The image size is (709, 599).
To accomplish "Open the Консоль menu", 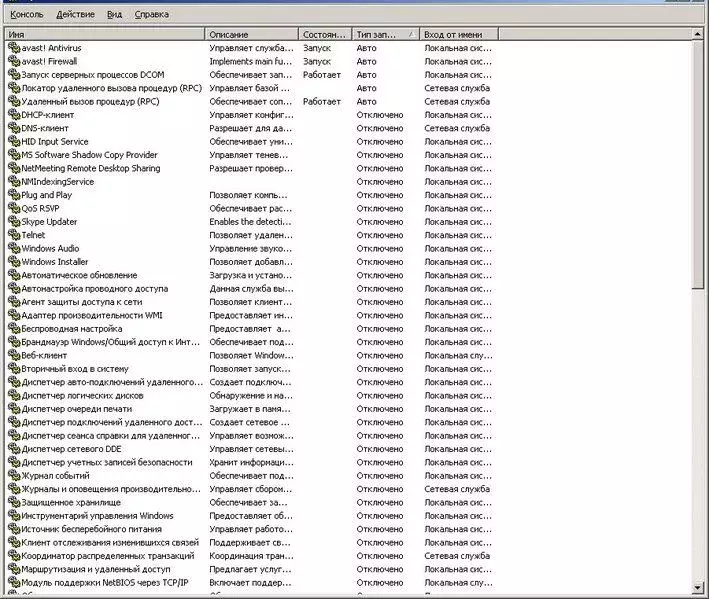I will tap(27, 14).
